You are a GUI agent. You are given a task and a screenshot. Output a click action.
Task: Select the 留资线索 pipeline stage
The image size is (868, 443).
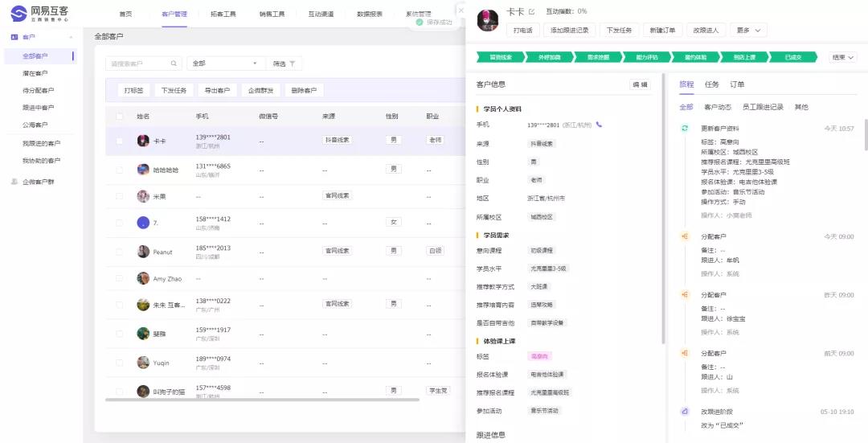tap(501, 57)
